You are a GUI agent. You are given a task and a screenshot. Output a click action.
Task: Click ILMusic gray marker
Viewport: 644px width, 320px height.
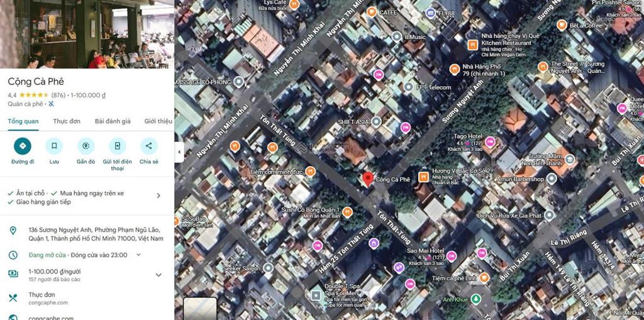pyautogui.click(x=396, y=37)
